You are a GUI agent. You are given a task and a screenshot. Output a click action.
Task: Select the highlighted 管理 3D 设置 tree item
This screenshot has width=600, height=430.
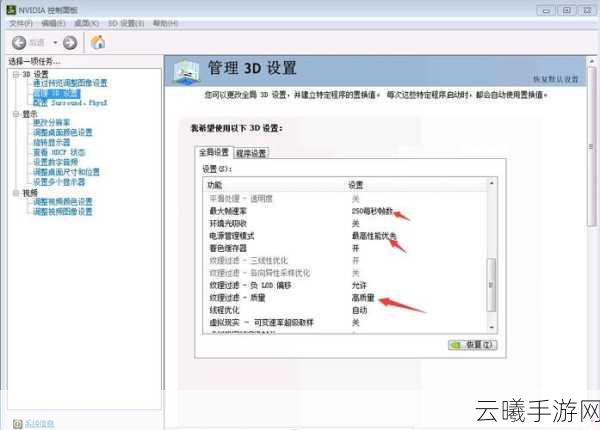[x=57, y=93]
